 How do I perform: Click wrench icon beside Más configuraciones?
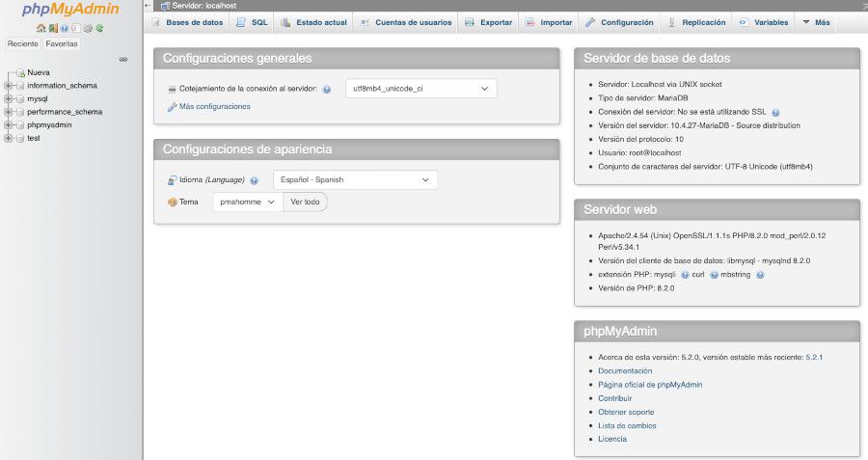point(173,107)
